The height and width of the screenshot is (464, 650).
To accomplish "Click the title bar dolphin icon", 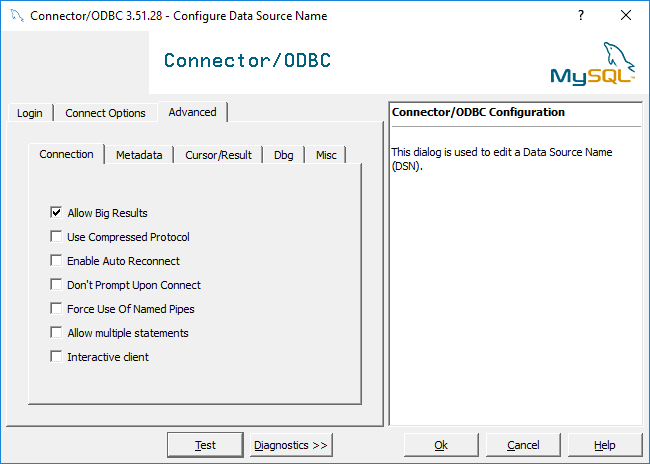I will (x=17, y=16).
